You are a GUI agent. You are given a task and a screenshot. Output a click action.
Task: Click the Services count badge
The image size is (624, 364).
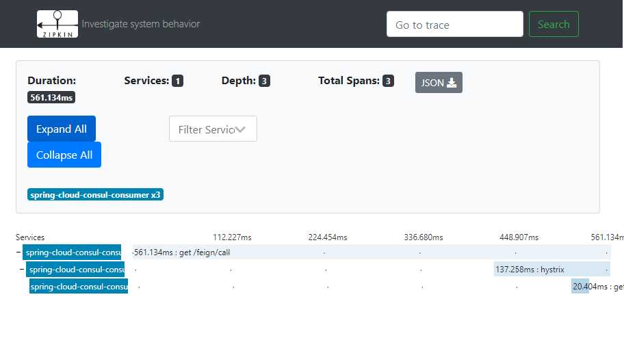click(x=177, y=81)
